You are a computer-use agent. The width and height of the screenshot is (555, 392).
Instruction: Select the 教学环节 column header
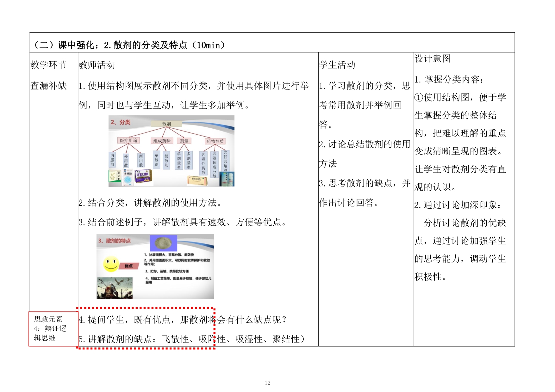(49, 65)
